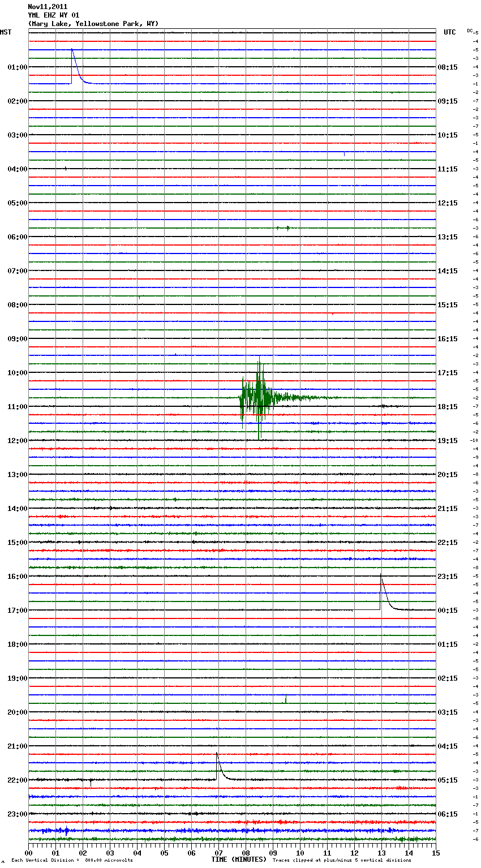
Task: Click minute 03 tick label on bottom axis
Action: pos(110,853)
